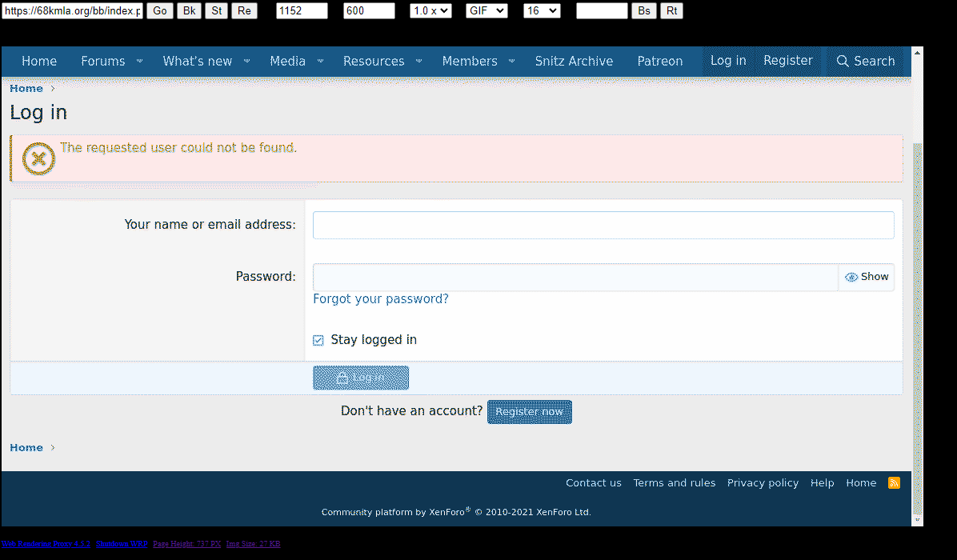This screenshot has height=560, width=957.
Task: Expand the Media dropdown arrow
Action: (x=320, y=61)
